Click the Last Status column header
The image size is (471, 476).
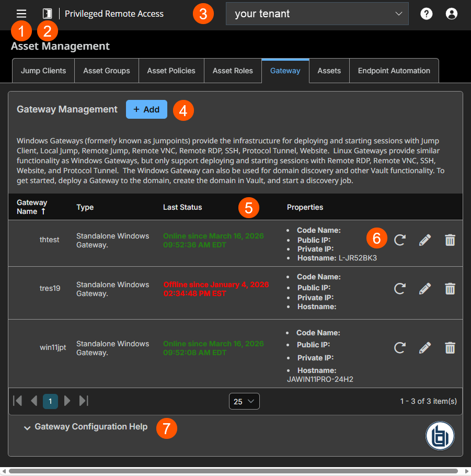[x=182, y=207]
